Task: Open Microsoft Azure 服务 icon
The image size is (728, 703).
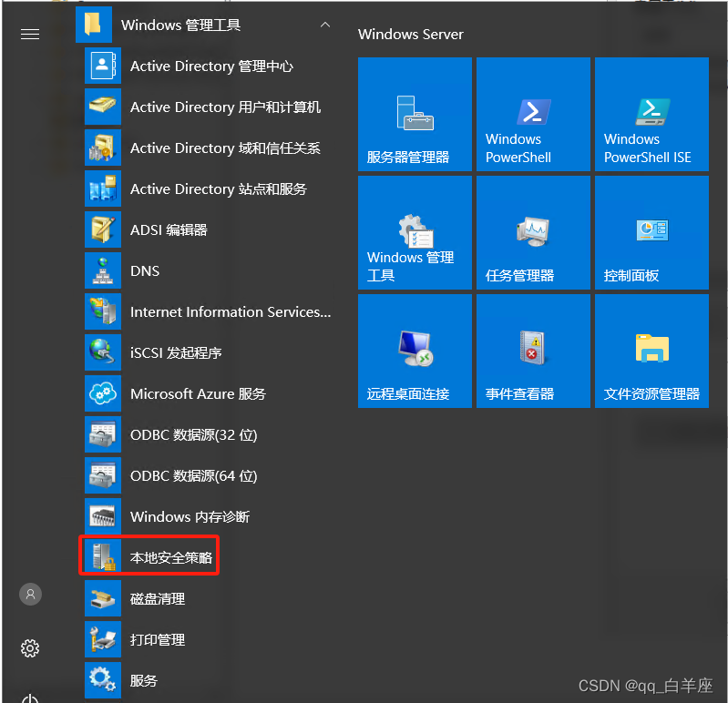Action: click(103, 393)
